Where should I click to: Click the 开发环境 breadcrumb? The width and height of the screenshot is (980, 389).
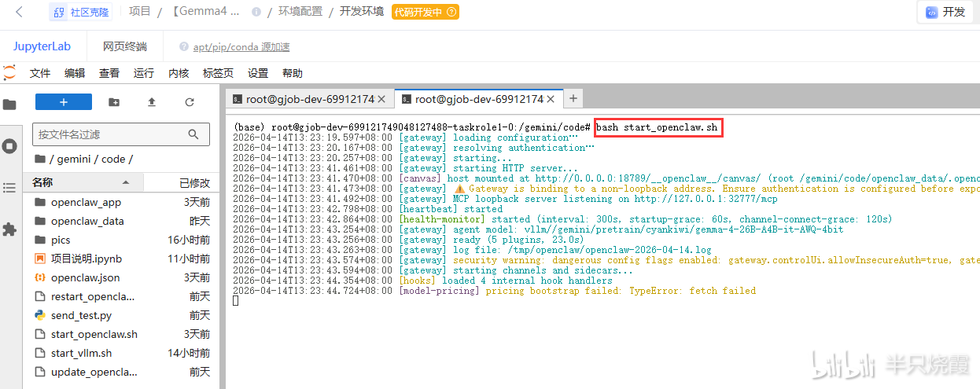point(362,12)
